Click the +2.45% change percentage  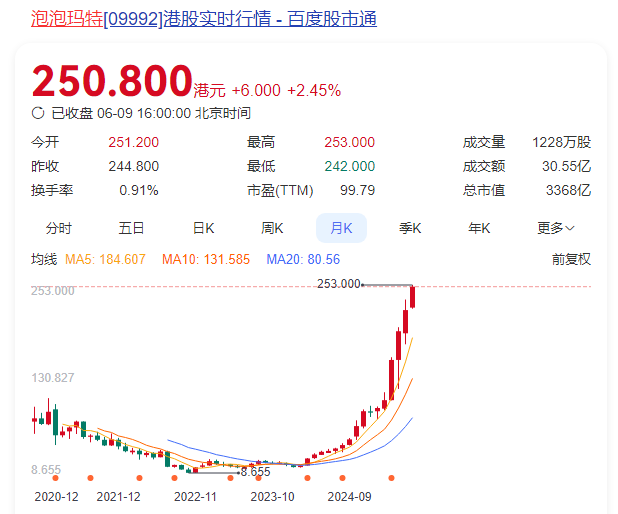point(314,90)
